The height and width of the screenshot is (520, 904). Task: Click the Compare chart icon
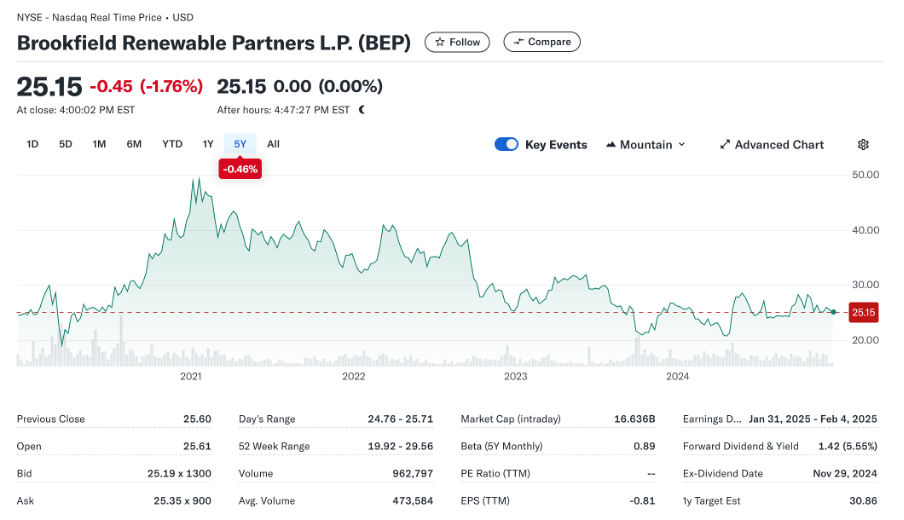[518, 42]
